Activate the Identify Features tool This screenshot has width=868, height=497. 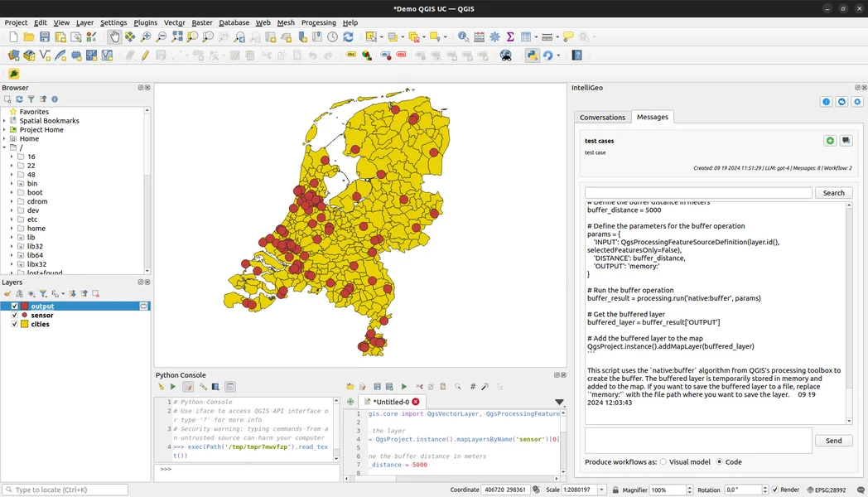click(x=463, y=37)
